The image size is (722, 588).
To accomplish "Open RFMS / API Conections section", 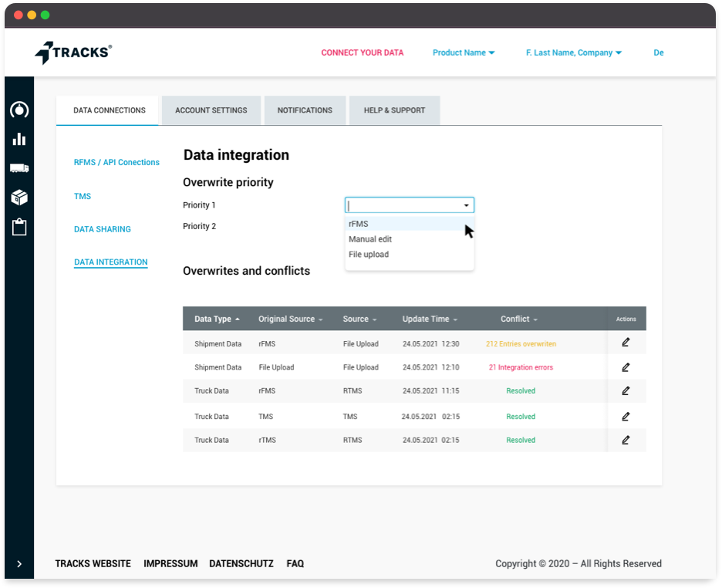I will pos(116,162).
